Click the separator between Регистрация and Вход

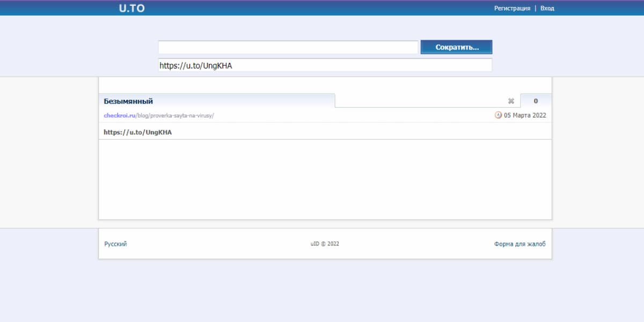coord(535,8)
